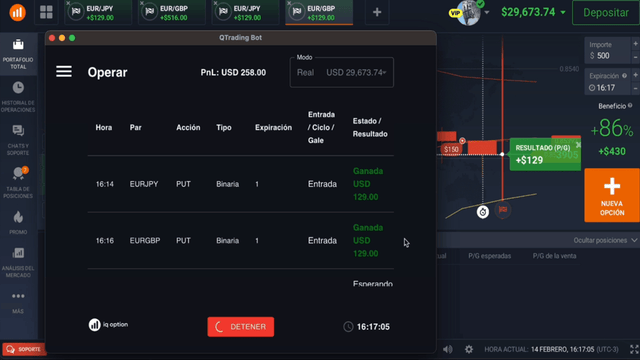
Task: Click the Importe $500 amount field
Action: pos(608,51)
